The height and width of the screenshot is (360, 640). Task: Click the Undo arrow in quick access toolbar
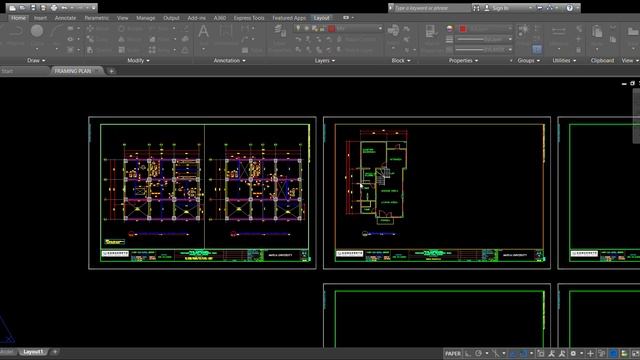64,8
